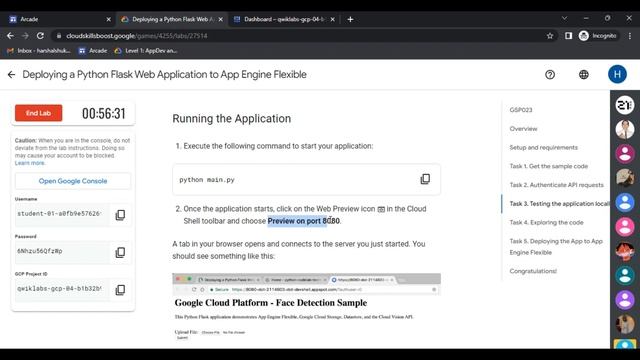Open the tab search dropdown chevron

(x=564, y=18)
